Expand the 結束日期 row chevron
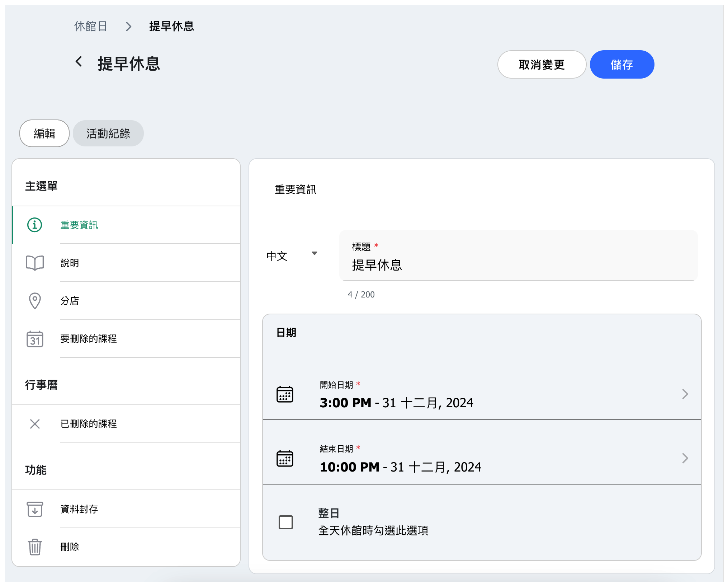 tap(685, 458)
